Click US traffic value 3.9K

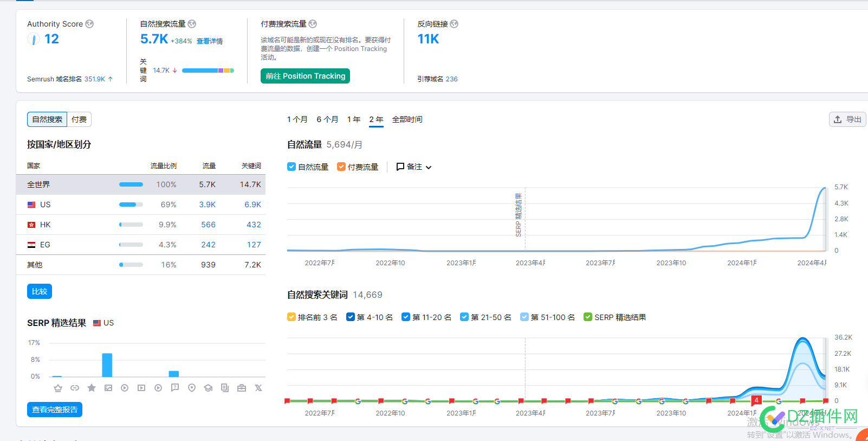point(208,204)
